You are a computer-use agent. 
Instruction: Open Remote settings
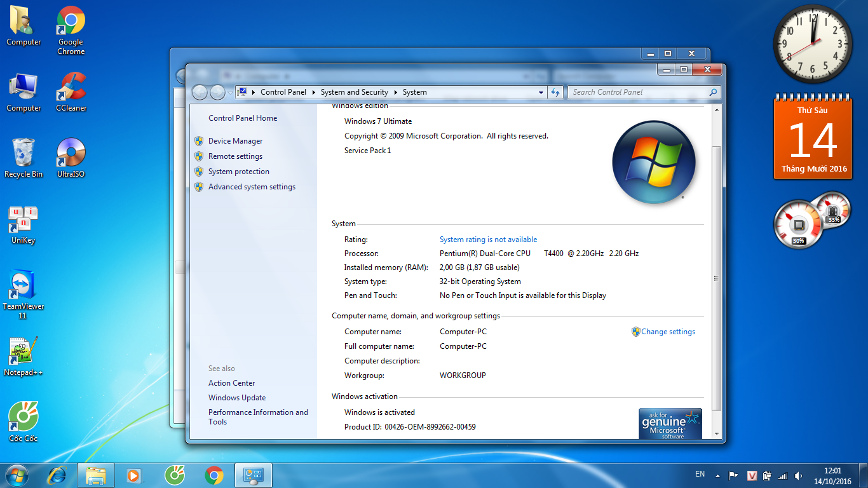tap(235, 156)
